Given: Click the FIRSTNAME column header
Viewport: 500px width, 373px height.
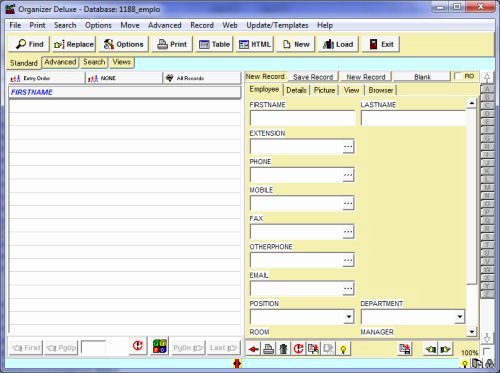Looking at the screenshot, I should point(124,92).
